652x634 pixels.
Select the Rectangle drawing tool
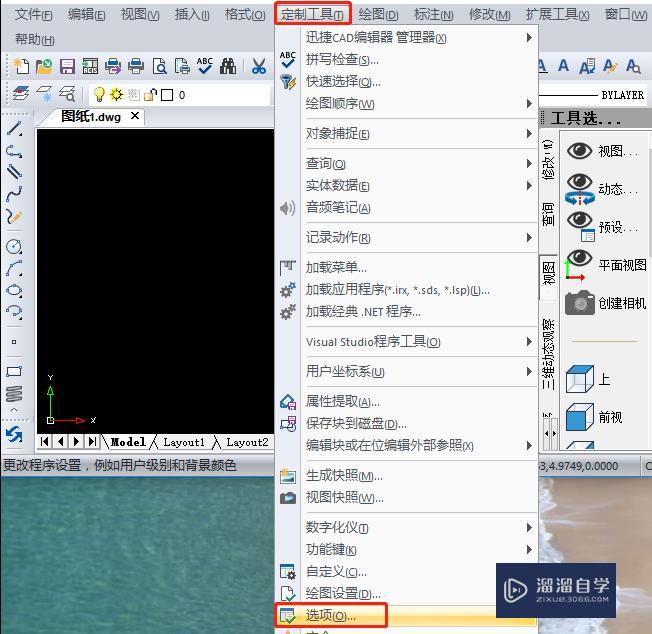coord(14,371)
